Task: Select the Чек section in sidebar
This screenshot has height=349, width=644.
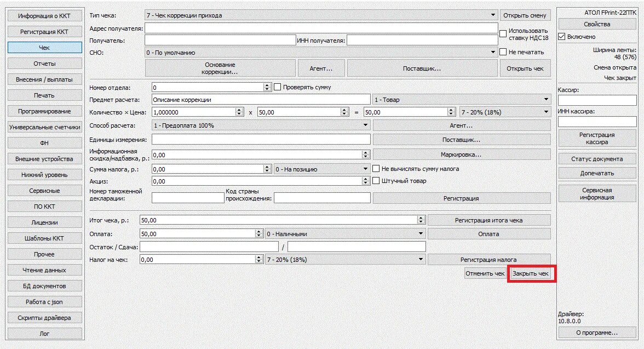Action: 44,48
